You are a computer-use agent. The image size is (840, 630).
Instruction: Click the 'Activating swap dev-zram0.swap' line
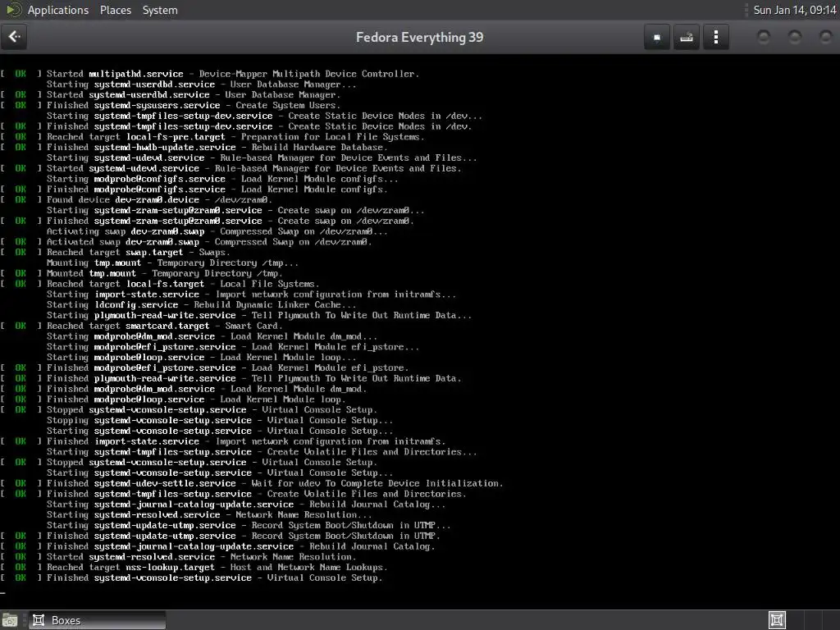(217, 231)
